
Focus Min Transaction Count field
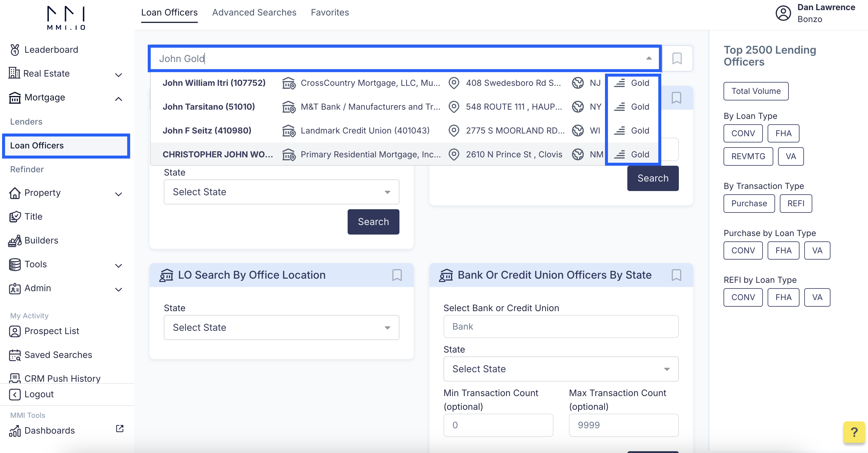[498, 425]
